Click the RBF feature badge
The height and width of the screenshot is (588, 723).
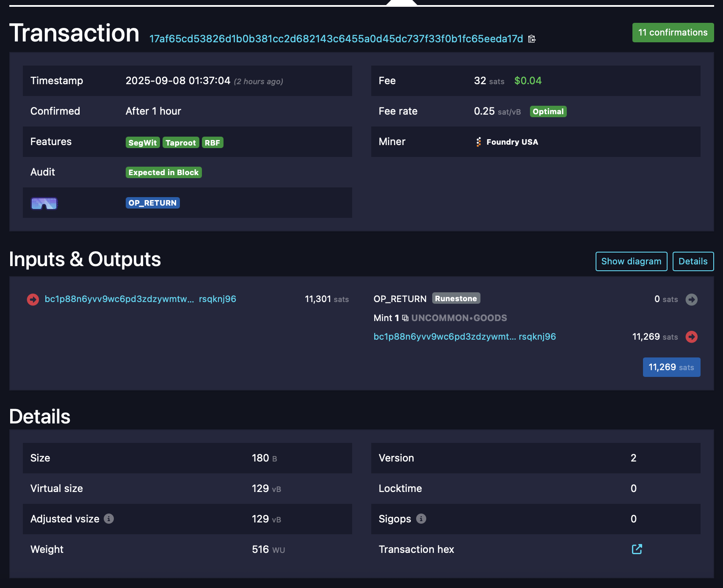[x=212, y=143]
